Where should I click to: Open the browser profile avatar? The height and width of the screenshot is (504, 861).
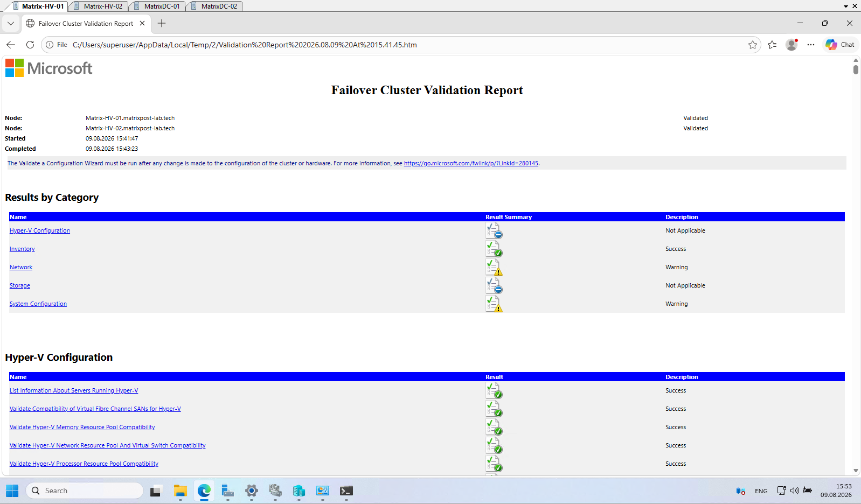coord(791,45)
